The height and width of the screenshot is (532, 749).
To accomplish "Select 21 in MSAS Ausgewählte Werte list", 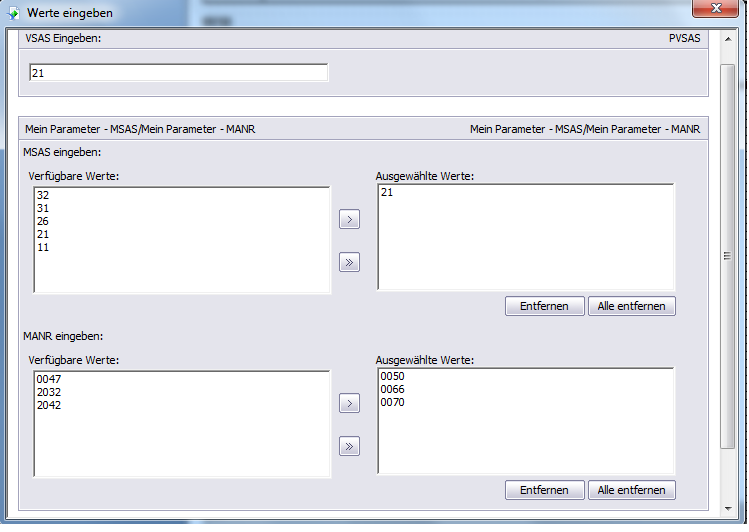I will pyautogui.click(x=387, y=192).
